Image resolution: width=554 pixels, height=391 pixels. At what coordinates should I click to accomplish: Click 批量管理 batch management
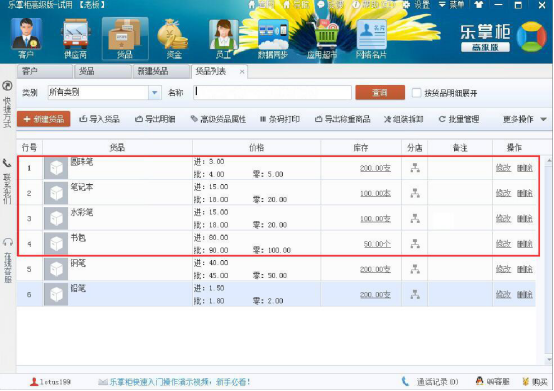(459, 119)
